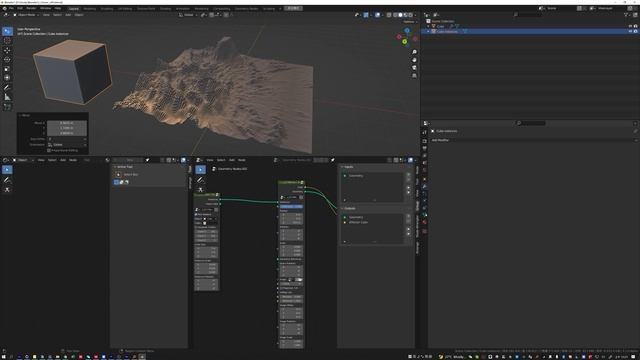Screen dimensions: 640x360
Task: Switch to the Geometry Nodes workspace tab
Action: (246, 8)
